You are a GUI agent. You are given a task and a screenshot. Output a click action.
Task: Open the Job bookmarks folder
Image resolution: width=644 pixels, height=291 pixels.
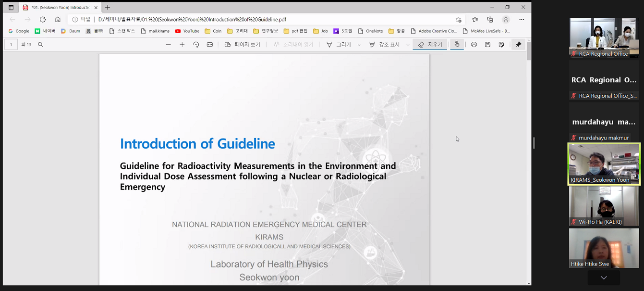(x=320, y=31)
